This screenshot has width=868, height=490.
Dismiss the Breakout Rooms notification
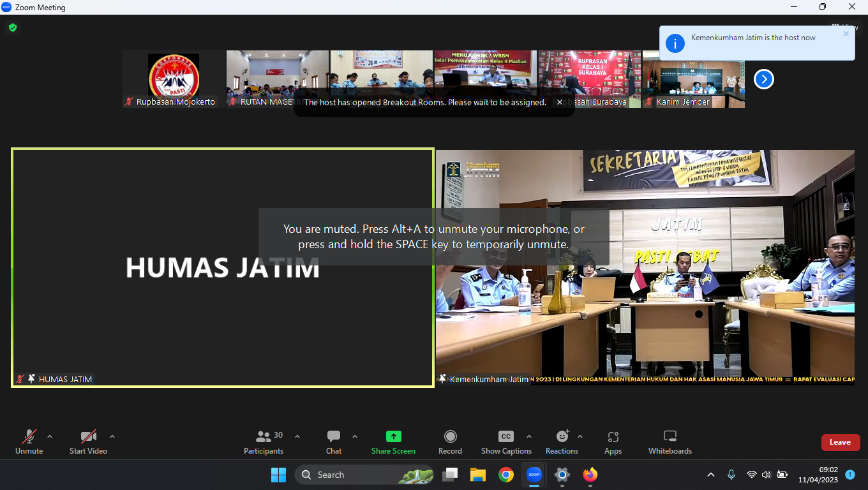(x=560, y=102)
